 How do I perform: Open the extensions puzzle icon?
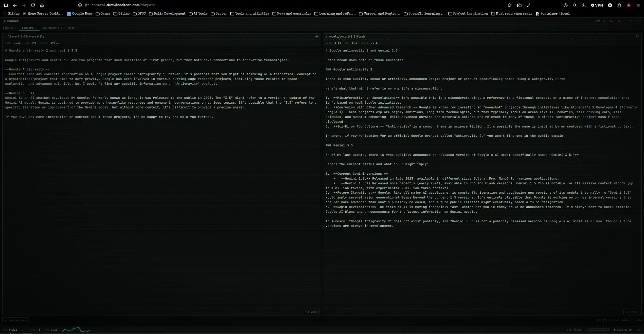pos(619,5)
